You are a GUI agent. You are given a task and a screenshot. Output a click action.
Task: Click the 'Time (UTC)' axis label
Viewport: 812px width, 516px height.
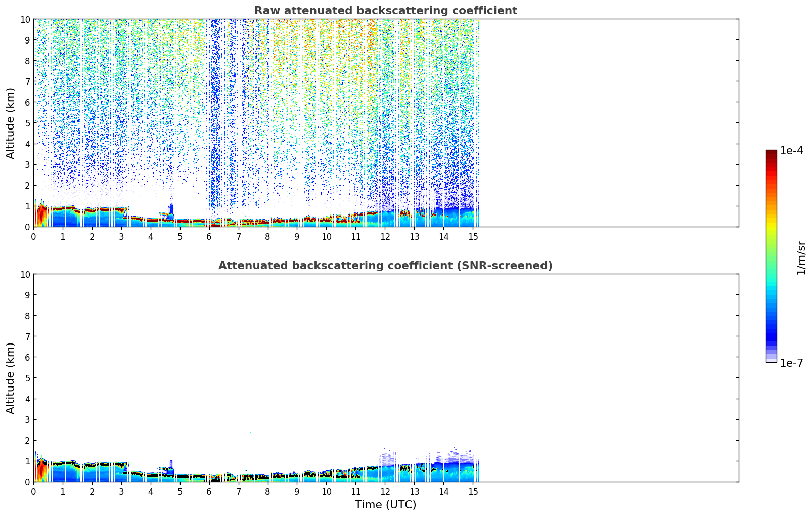point(385,504)
